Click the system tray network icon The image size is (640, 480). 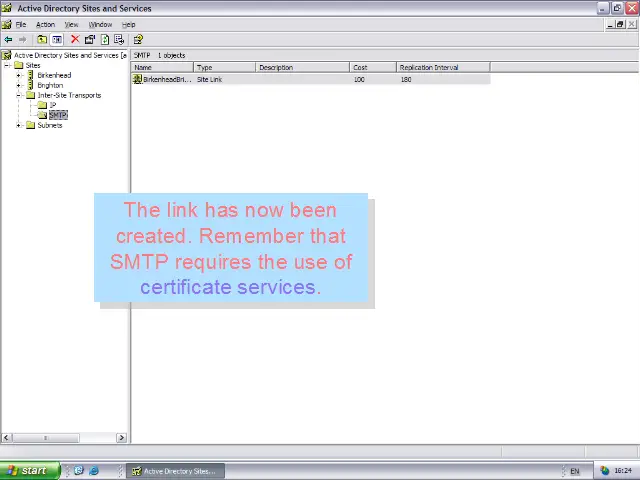click(604, 471)
